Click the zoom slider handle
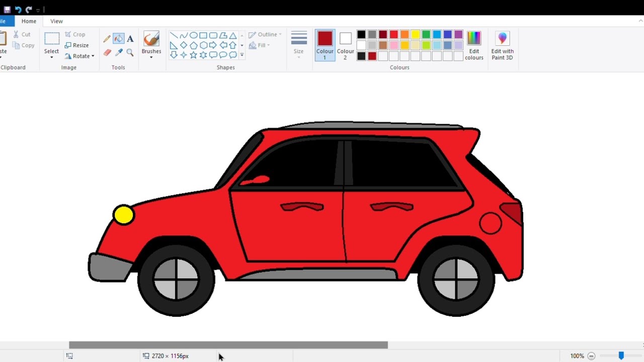The image size is (644, 362). click(x=621, y=355)
